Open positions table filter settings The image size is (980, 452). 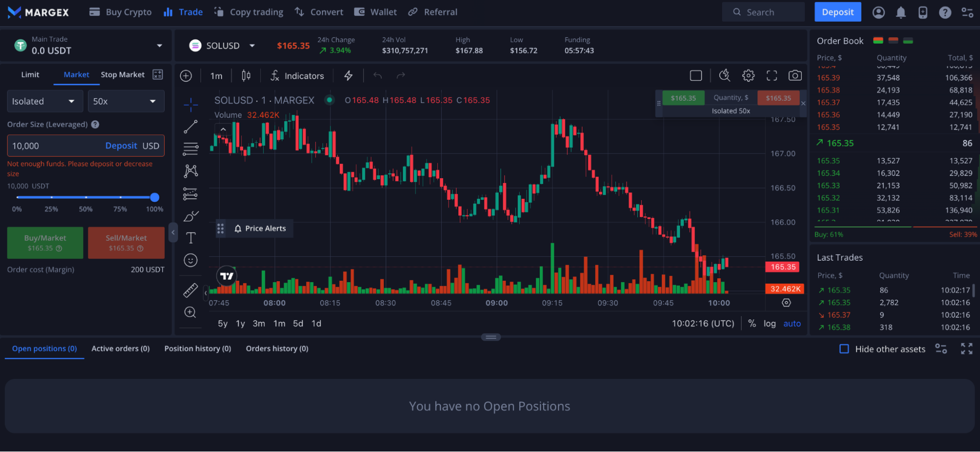coord(941,349)
